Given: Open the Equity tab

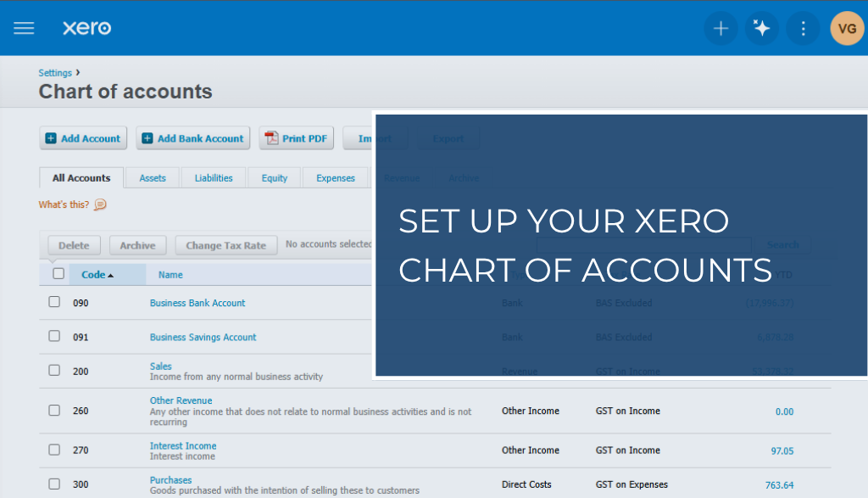Looking at the screenshot, I should (274, 177).
